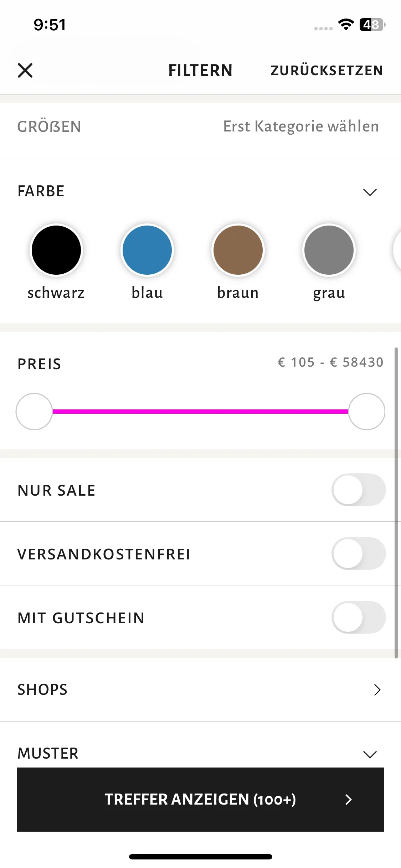401x868 pixels.
Task: Select the blau color swatch
Action: 147,250
